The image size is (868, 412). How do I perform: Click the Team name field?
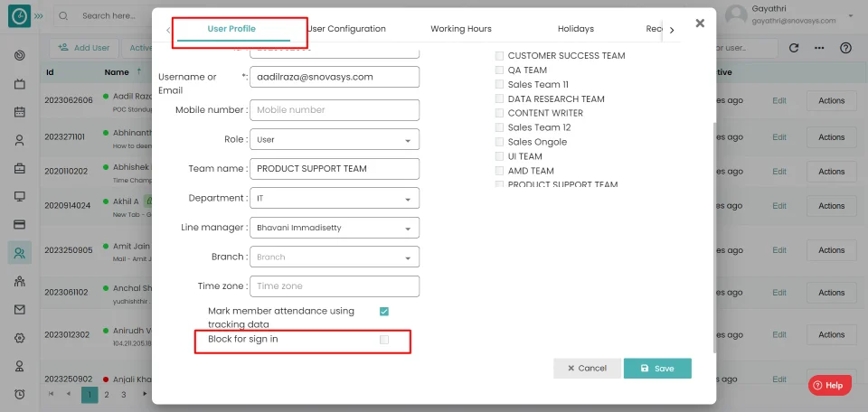(335, 169)
